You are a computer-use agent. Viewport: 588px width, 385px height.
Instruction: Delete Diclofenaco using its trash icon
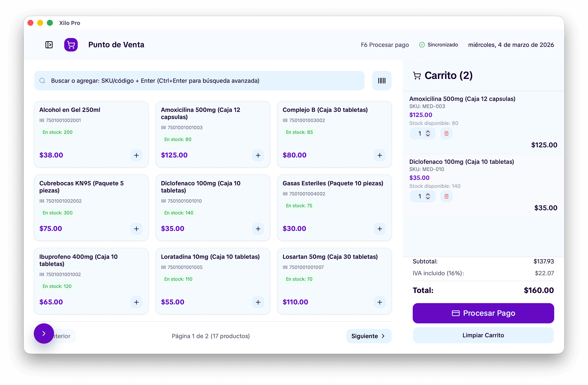pos(446,196)
